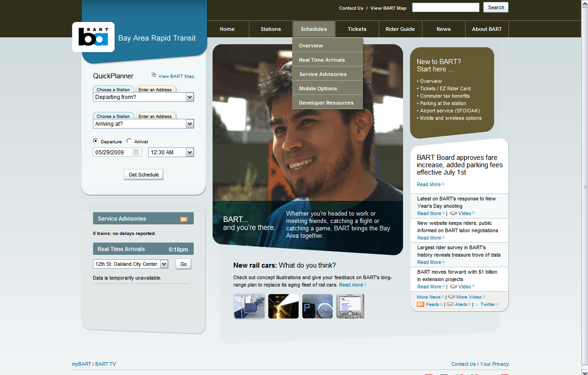Click the envelope icon beside Alerts
The width and height of the screenshot is (588, 375).
pyautogui.click(x=450, y=305)
